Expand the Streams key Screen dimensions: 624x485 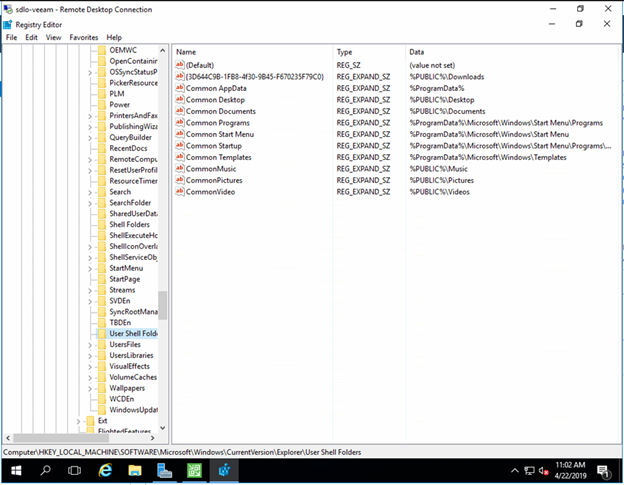click(90, 290)
